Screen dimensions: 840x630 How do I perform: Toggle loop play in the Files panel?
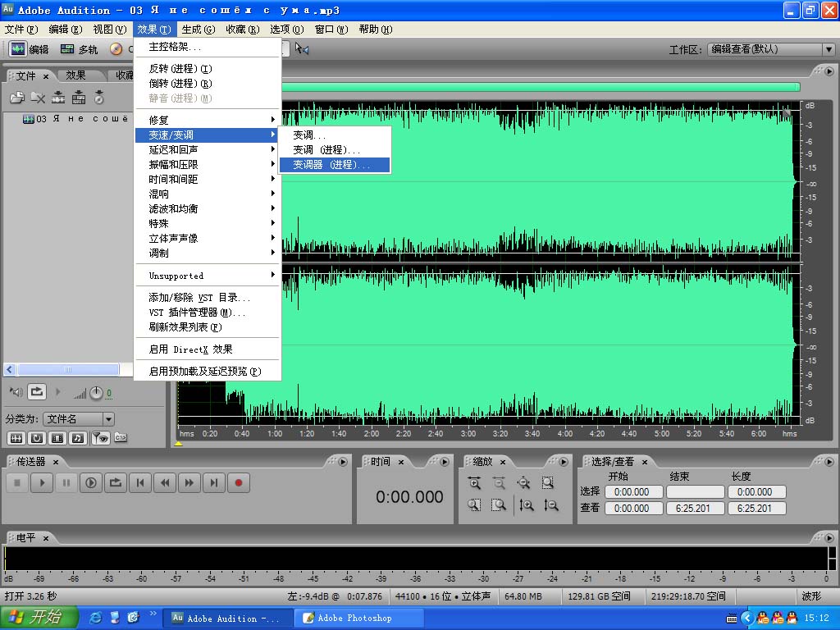(36, 393)
